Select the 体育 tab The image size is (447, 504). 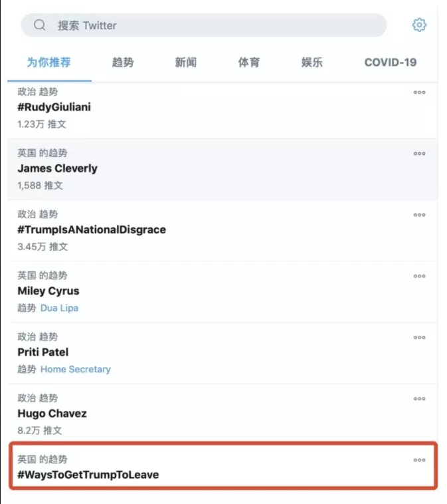click(x=249, y=63)
